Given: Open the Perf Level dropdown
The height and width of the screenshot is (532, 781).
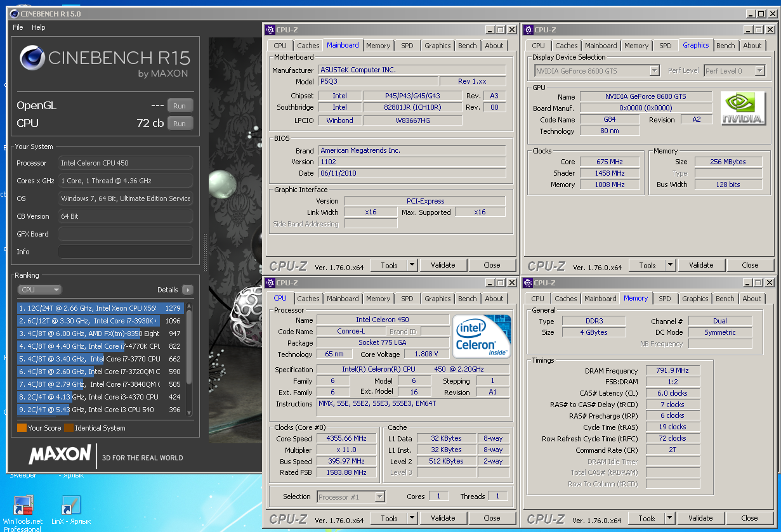Looking at the screenshot, I should [735, 71].
